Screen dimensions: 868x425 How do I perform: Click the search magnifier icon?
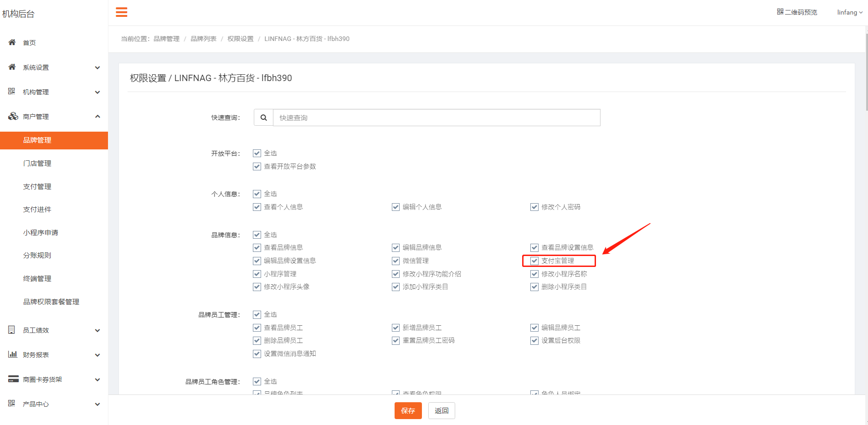[x=263, y=118]
